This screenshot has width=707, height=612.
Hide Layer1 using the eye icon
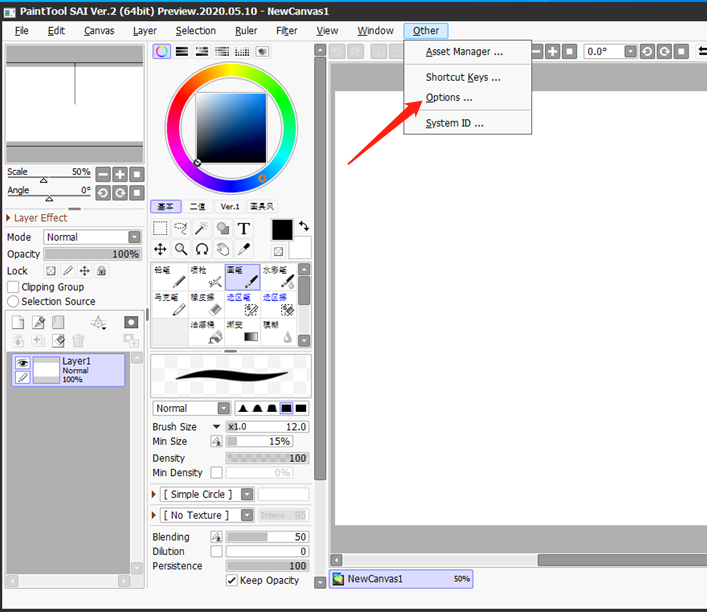23,363
